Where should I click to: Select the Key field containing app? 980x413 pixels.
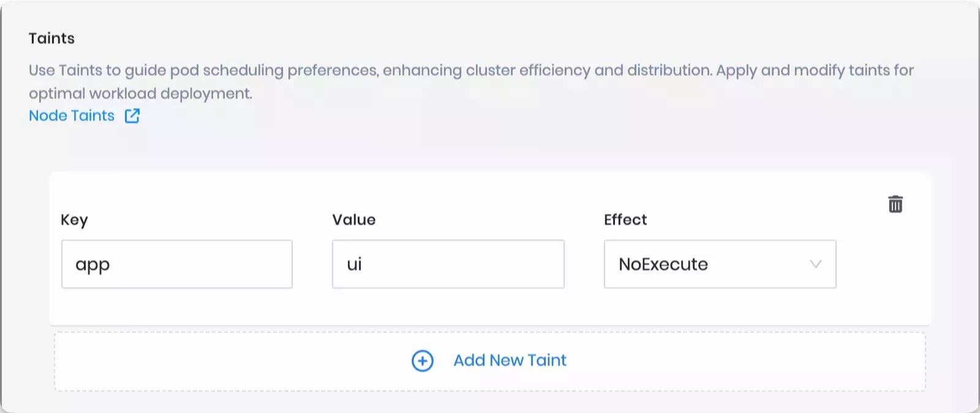tap(176, 264)
